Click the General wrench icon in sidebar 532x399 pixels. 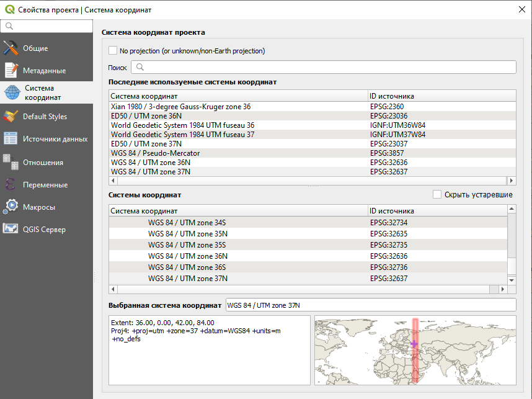[x=11, y=48]
